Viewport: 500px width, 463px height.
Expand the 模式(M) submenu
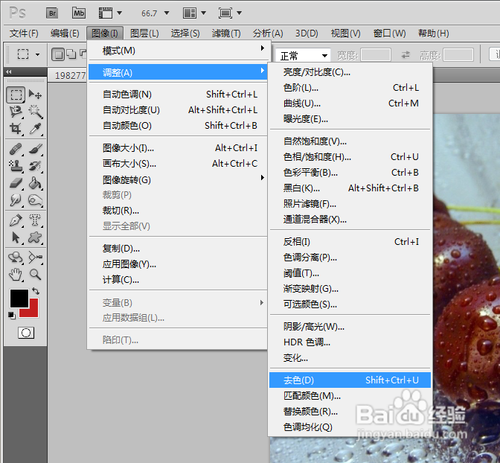coord(178,50)
